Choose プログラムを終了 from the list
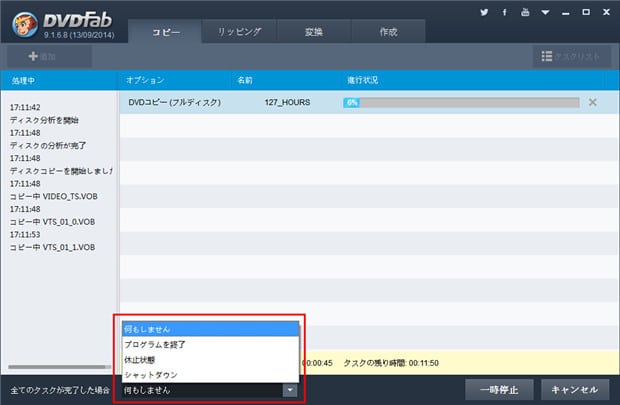The width and height of the screenshot is (620, 405). coord(210,344)
